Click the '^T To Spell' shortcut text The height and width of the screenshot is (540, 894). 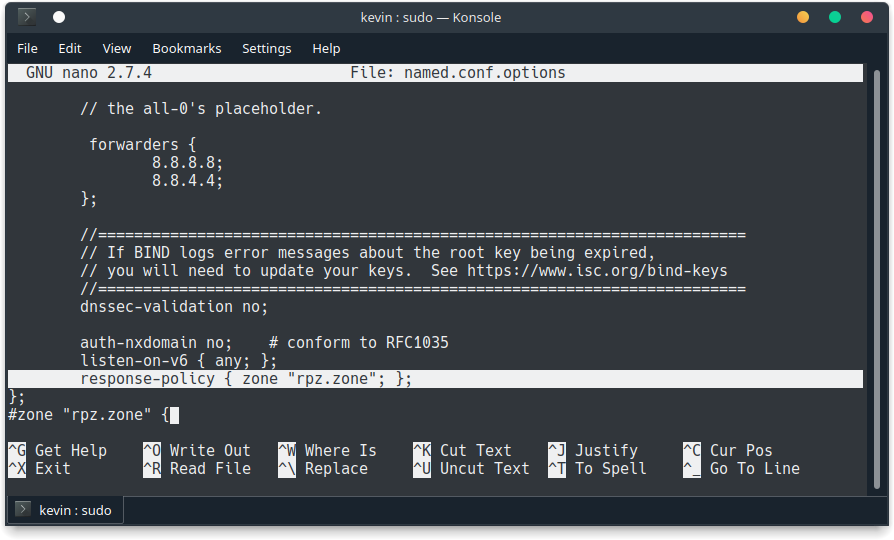tap(597, 469)
